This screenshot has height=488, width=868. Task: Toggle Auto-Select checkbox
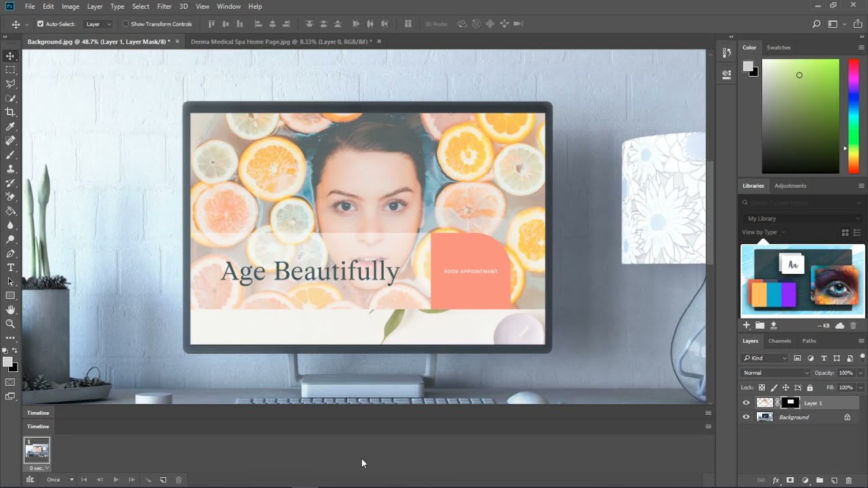pyautogui.click(x=40, y=24)
